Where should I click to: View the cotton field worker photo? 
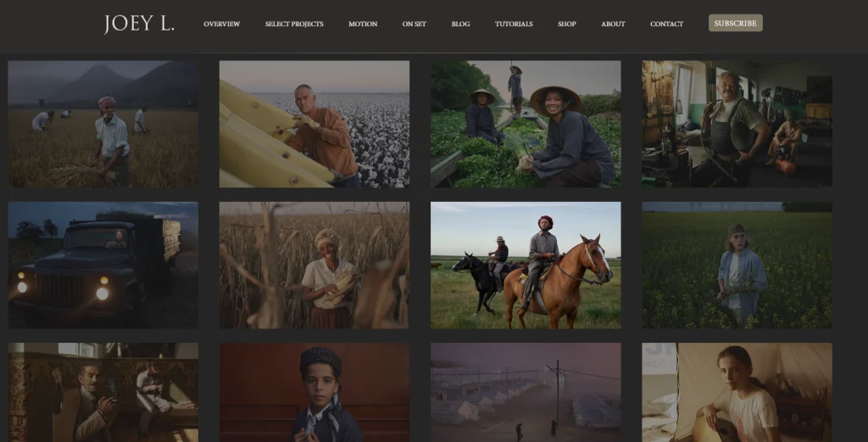tap(314, 124)
